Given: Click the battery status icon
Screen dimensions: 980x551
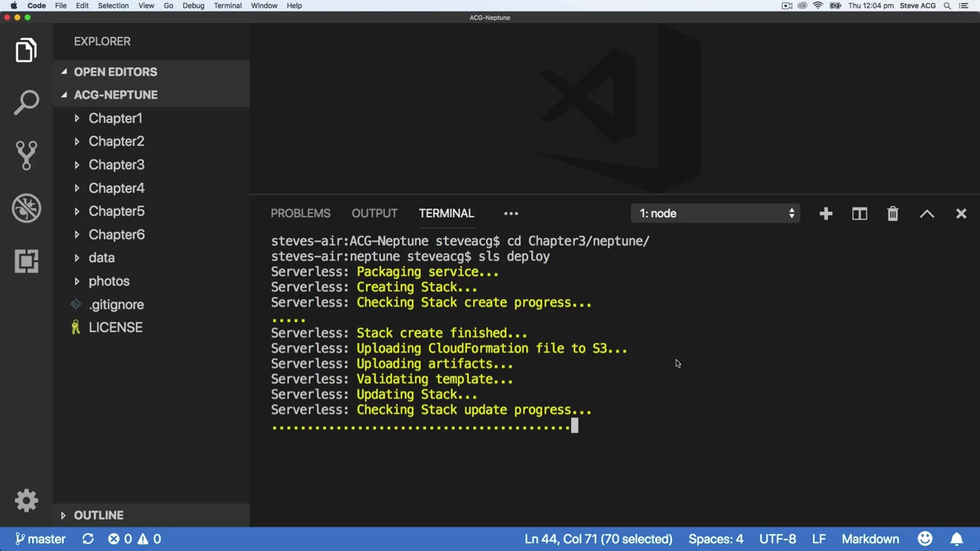Looking at the screenshot, I should tap(835, 5).
